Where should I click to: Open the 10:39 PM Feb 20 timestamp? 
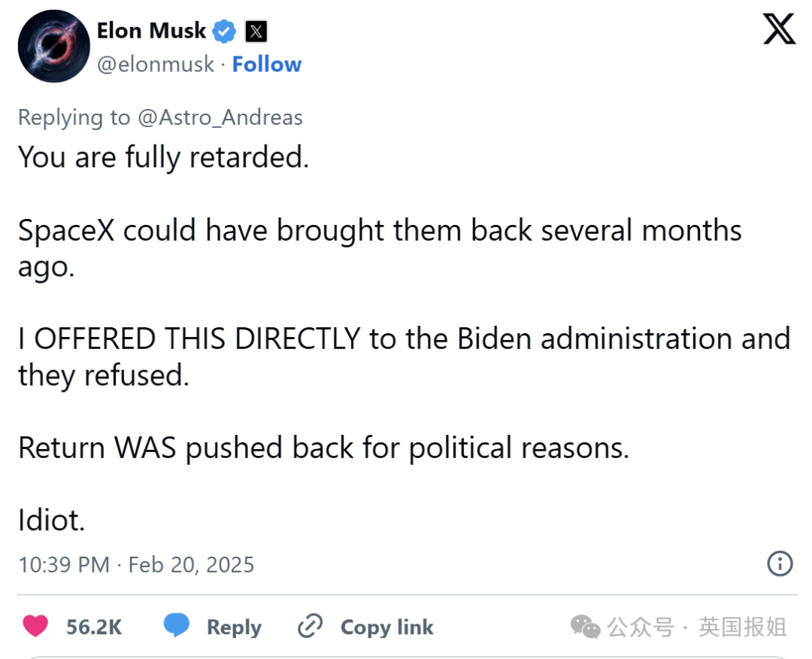[136, 565]
